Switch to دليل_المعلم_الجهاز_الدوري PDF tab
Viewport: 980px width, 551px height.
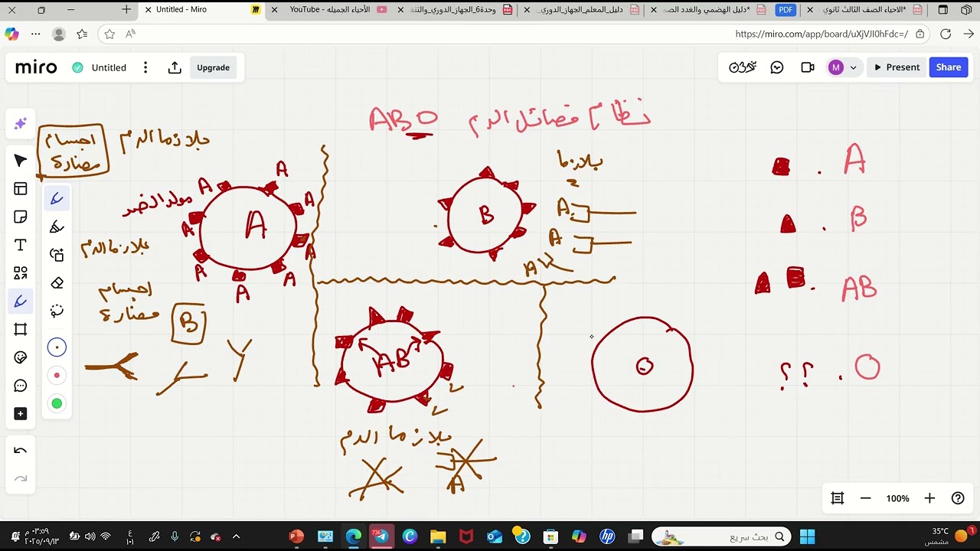click(580, 9)
